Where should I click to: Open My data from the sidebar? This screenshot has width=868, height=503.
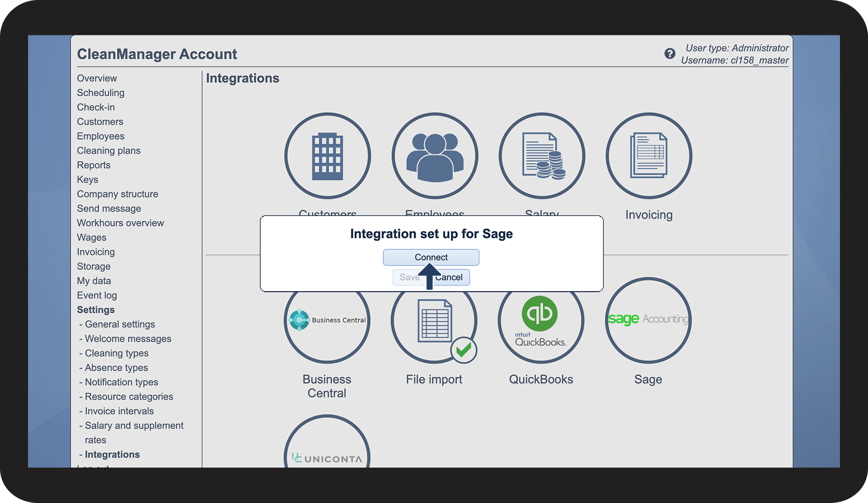tap(94, 281)
